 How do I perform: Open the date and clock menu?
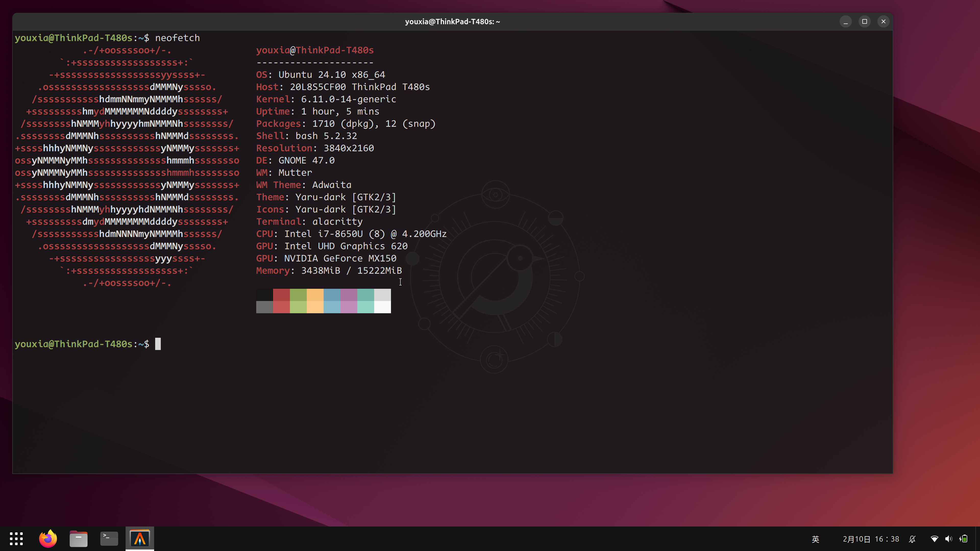pyautogui.click(x=871, y=539)
